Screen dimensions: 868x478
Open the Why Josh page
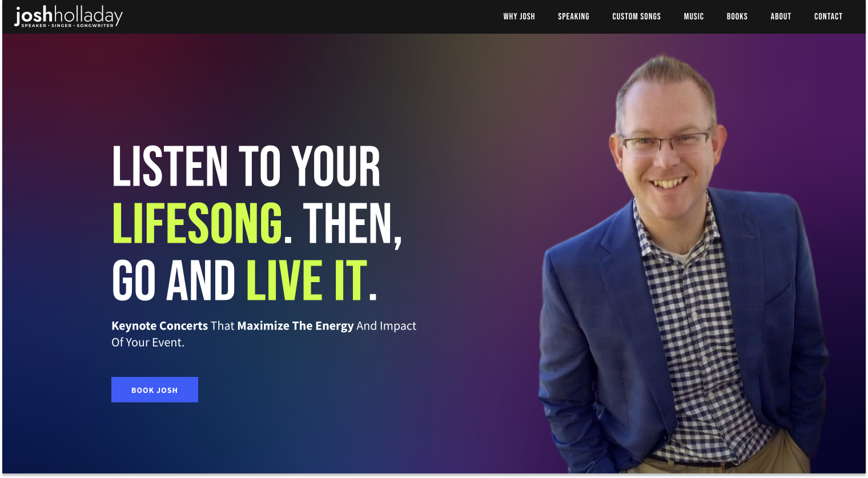(x=519, y=17)
